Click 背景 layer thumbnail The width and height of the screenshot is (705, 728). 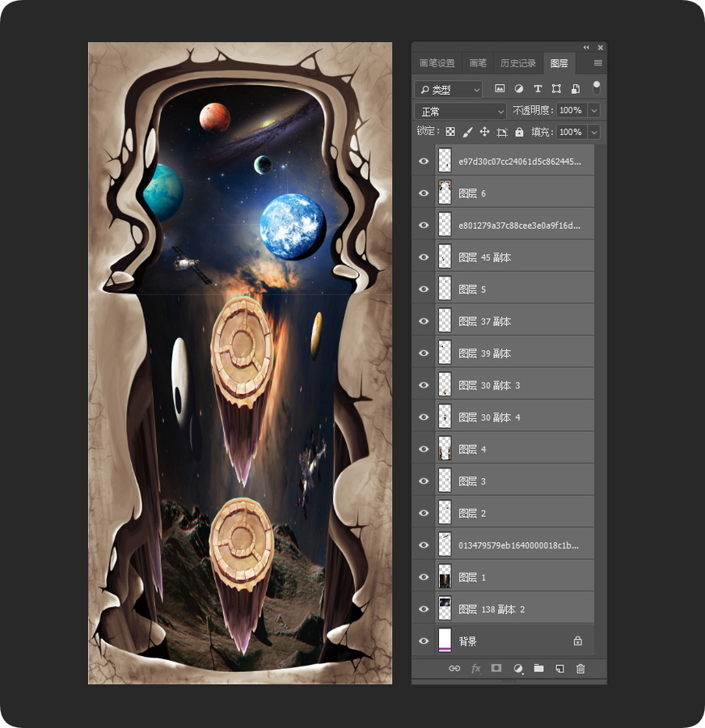(x=445, y=641)
